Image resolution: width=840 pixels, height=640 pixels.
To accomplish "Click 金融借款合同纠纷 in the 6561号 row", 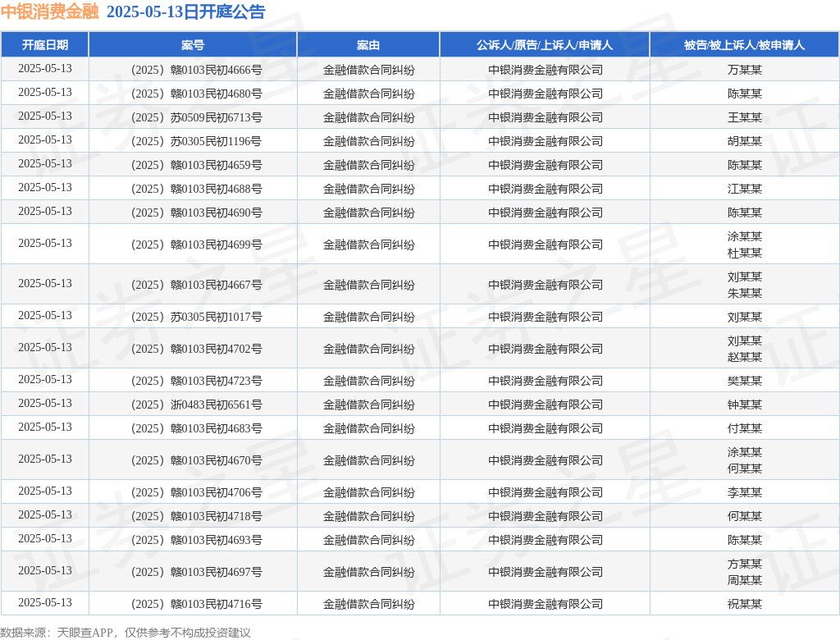I will pos(368,405).
